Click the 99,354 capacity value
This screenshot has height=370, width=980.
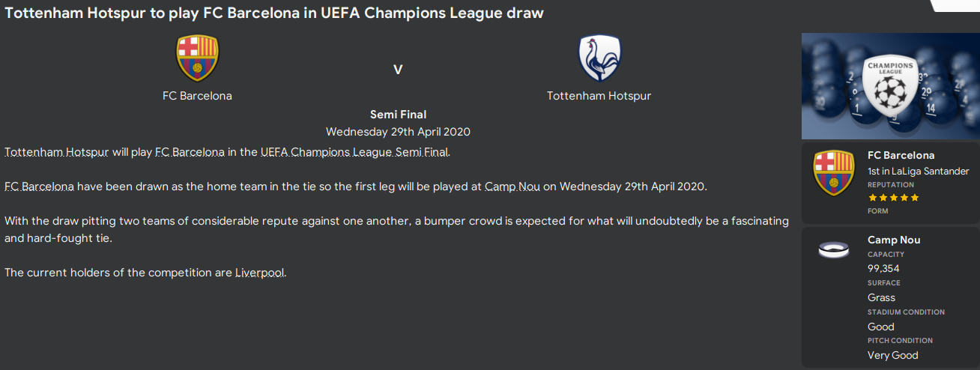pyautogui.click(x=883, y=268)
